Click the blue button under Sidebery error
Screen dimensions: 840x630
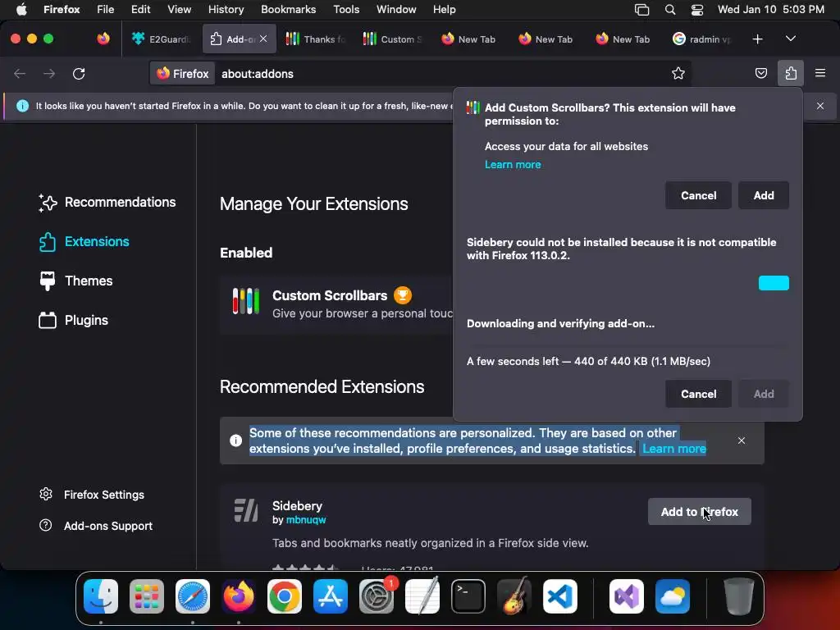tap(774, 283)
